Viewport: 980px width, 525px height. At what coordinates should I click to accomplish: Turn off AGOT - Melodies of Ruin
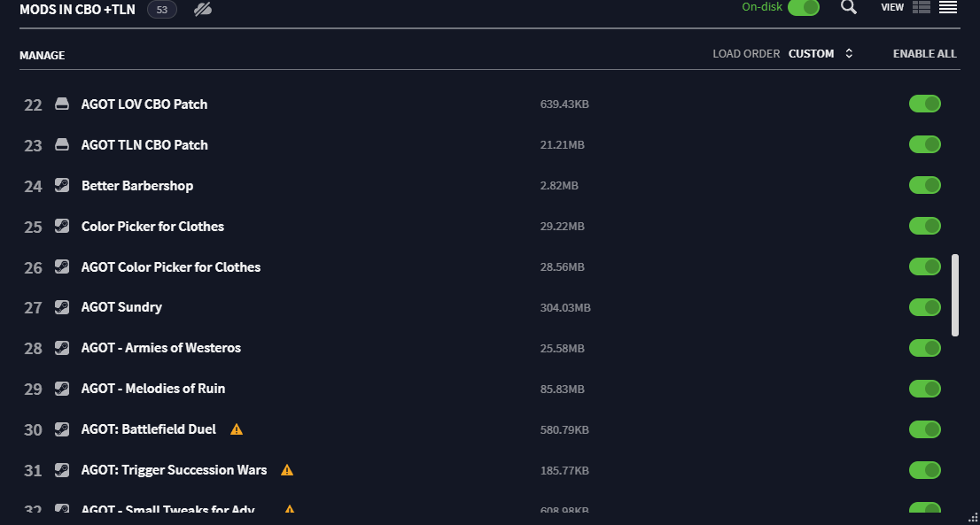point(924,389)
